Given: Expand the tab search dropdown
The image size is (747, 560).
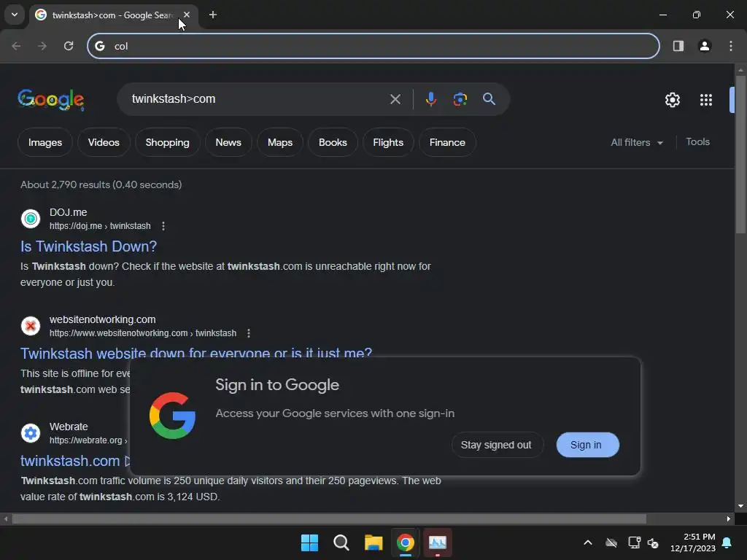Looking at the screenshot, I should pyautogui.click(x=15, y=15).
